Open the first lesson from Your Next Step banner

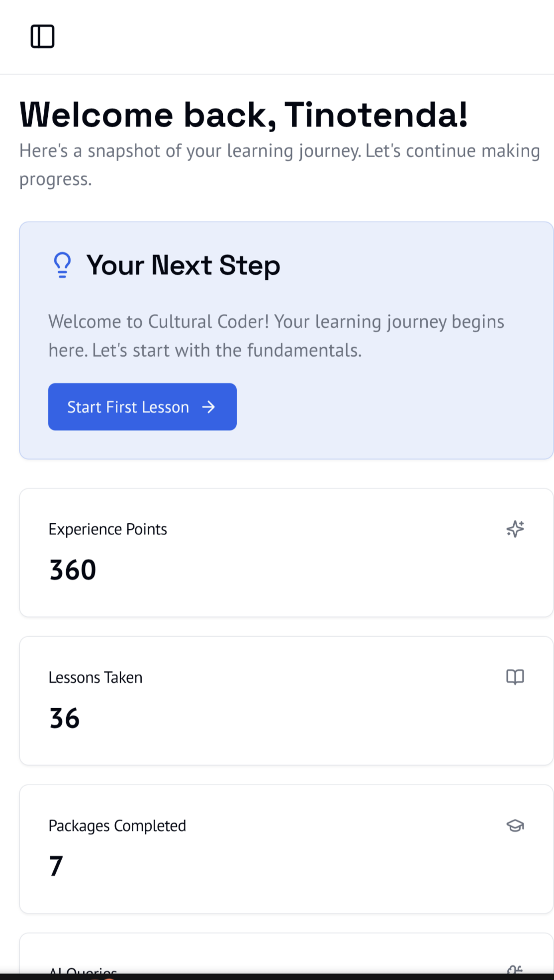click(x=142, y=407)
